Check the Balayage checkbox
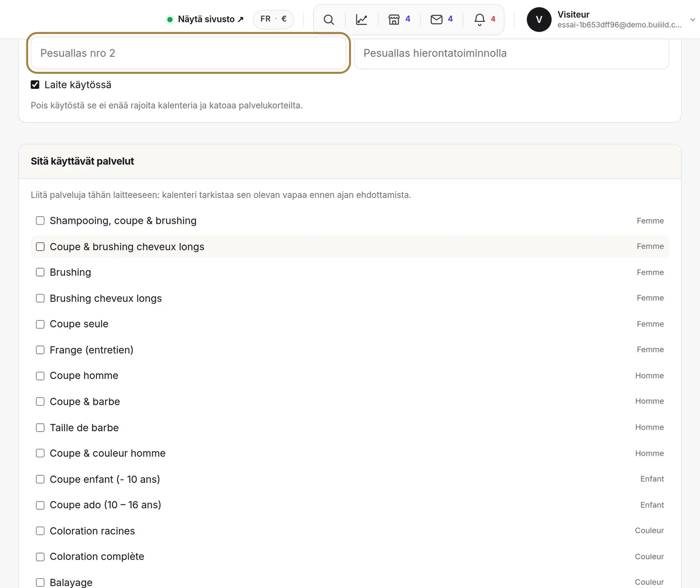 [40, 582]
